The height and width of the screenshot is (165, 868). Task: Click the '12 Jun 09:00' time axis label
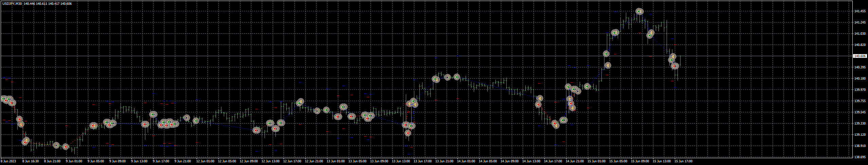pos(249,161)
